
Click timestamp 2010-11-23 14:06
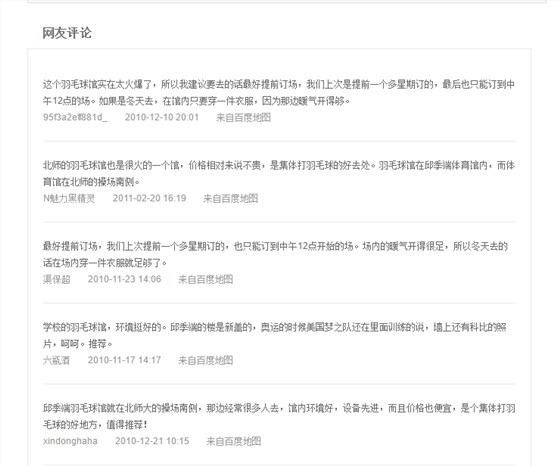(x=124, y=279)
